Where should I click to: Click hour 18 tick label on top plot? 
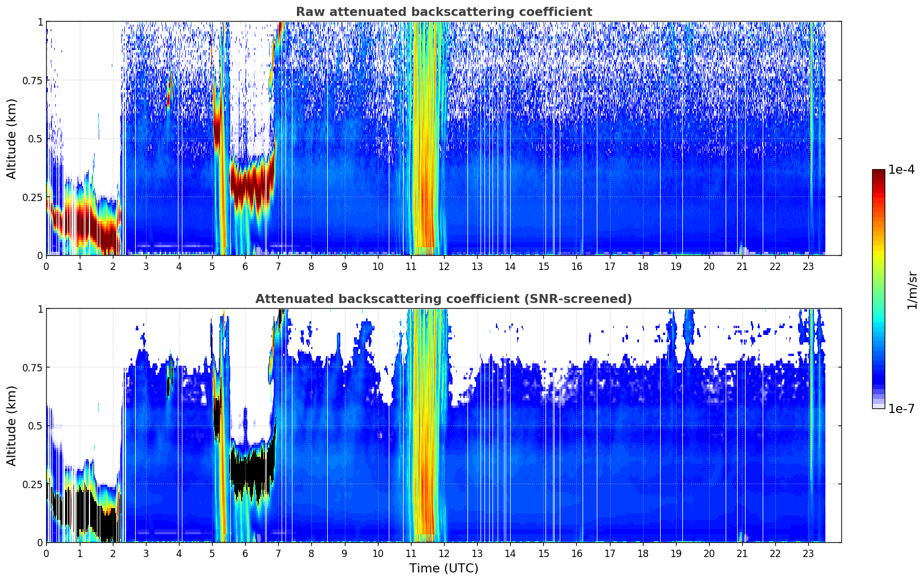pos(642,267)
